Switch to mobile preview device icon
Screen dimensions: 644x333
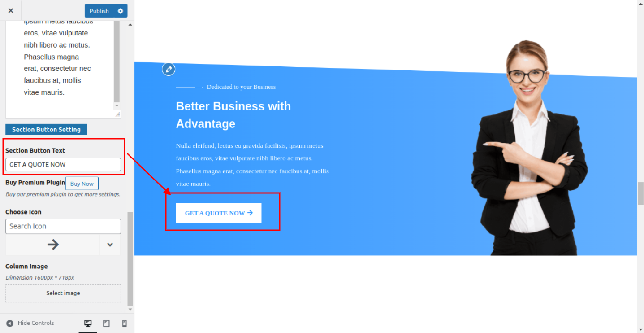(125, 323)
